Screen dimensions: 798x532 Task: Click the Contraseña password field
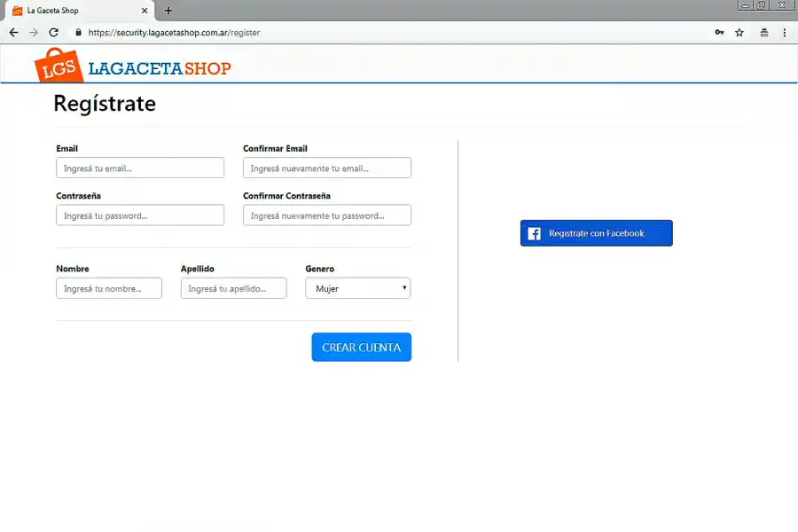(x=139, y=215)
